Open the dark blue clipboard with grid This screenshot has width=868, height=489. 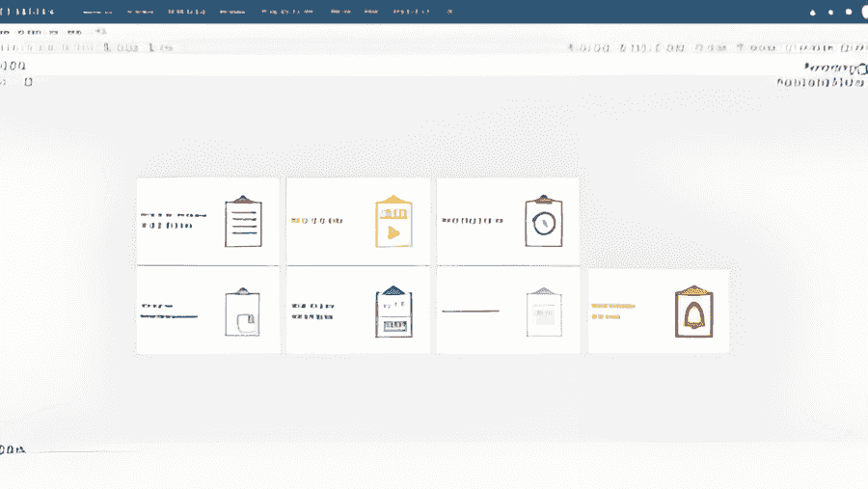coord(393,312)
